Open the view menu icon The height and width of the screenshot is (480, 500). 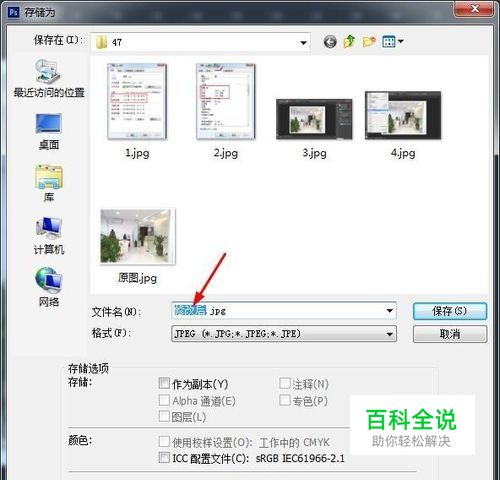tap(389, 42)
